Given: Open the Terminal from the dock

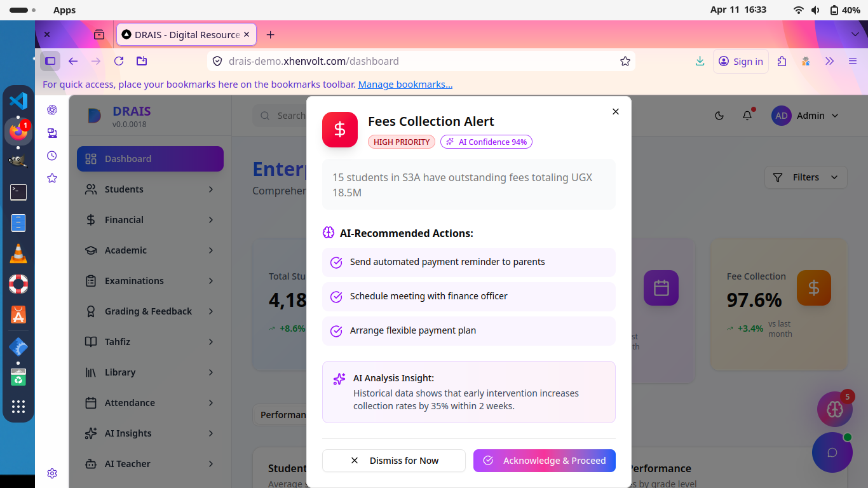Looking at the screenshot, I should (x=18, y=192).
